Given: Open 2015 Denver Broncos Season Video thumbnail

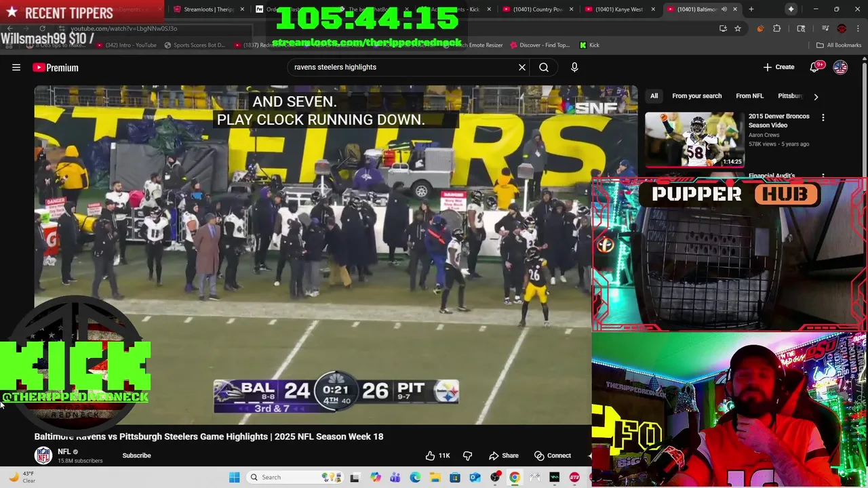Looking at the screenshot, I should 694,139.
